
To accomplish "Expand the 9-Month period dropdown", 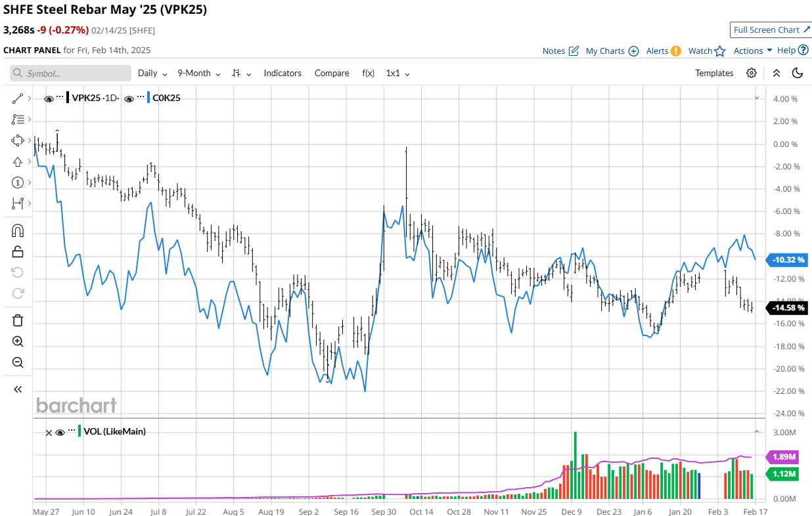I will point(198,73).
